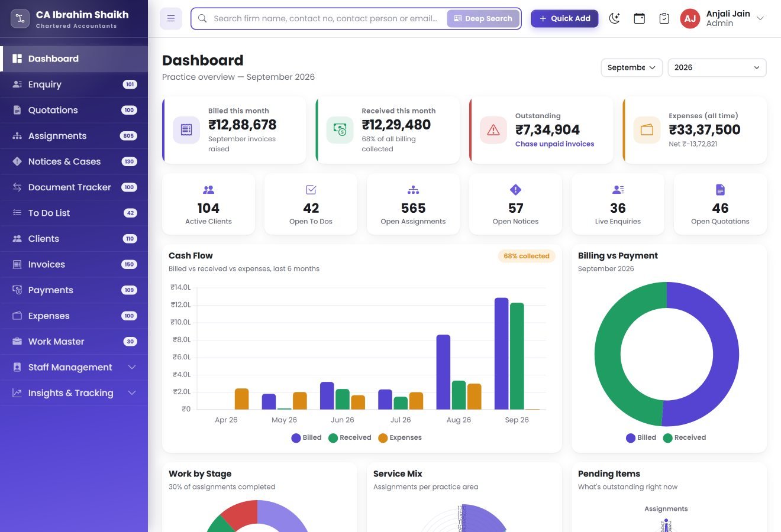Open Notices & Cases in the sidebar
Screen dimensions: 781x532
click(x=74, y=161)
